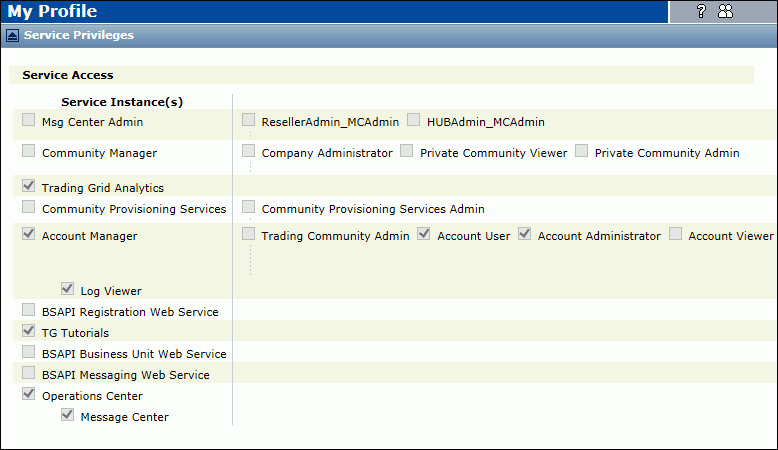Uncheck the Account Manager checkbox

coord(29,235)
